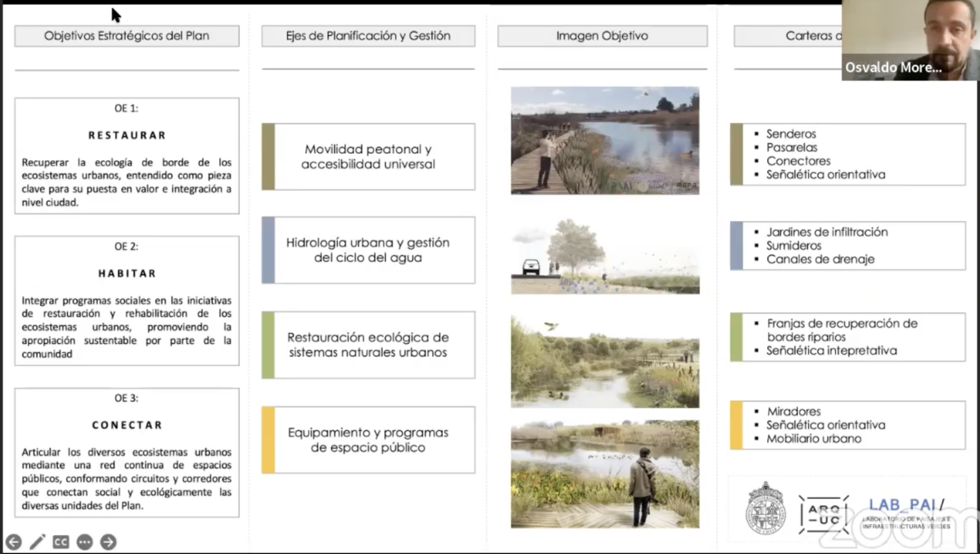The width and height of the screenshot is (980, 554).
Task: Open the more options ellipsis menu
Action: 85,542
